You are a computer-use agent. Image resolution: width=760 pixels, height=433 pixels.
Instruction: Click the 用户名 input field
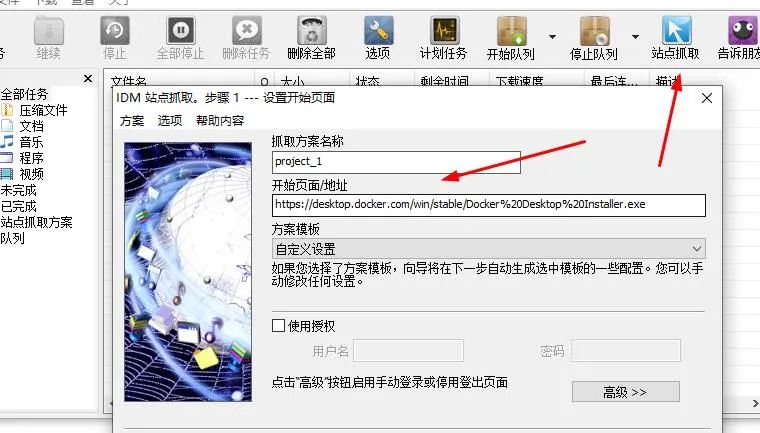tap(409, 351)
